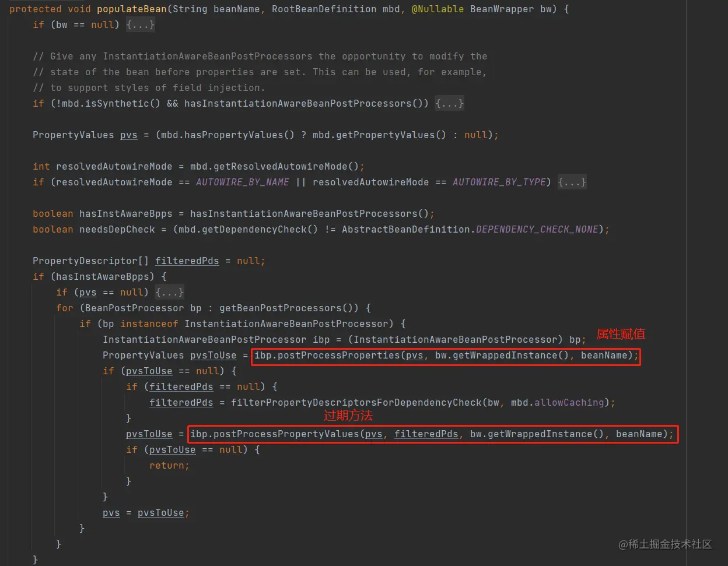This screenshot has height=566, width=728.
Task: Click populateBean method name
Action: (x=132, y=9)
